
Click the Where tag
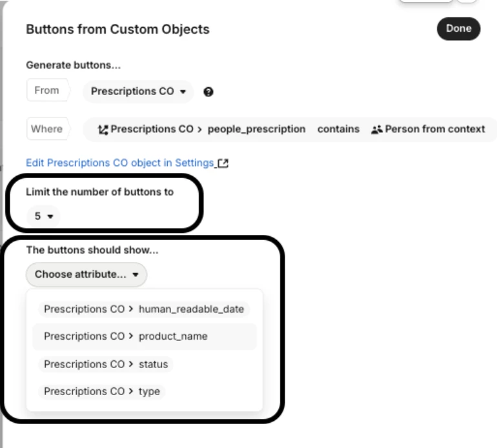[x=46, y=128]
